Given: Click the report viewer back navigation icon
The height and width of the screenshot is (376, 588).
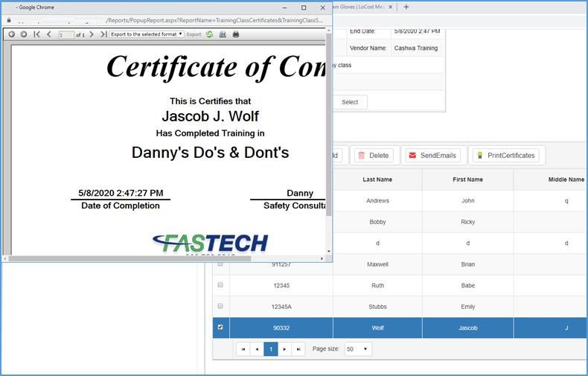Looking at the screenshot, I should pos(12,34).
